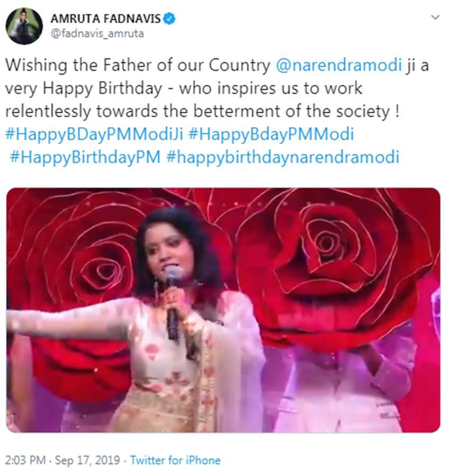
Task: Click the phrase Father of our Country
Action: tap(187, 66)
